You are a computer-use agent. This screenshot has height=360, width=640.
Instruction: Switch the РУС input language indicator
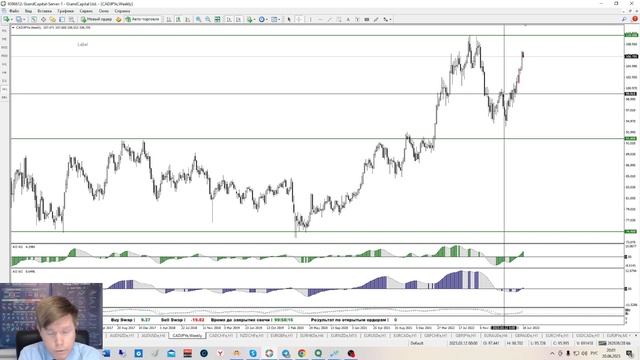(x=594, y=353)
